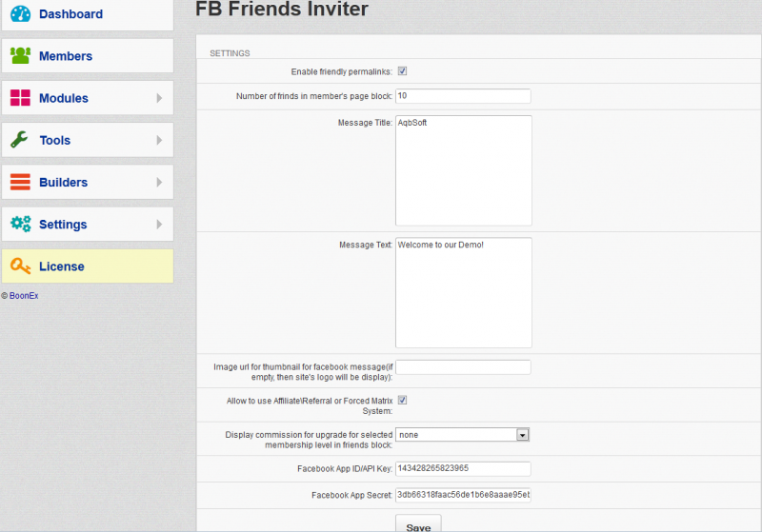Click the 'Message Title:' label
This screenshot has height=532, width=762.
click(x=365, y=123)
